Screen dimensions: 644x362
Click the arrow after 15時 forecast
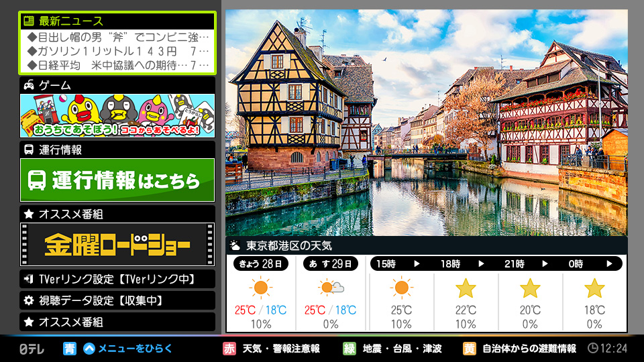coord(417,264)
